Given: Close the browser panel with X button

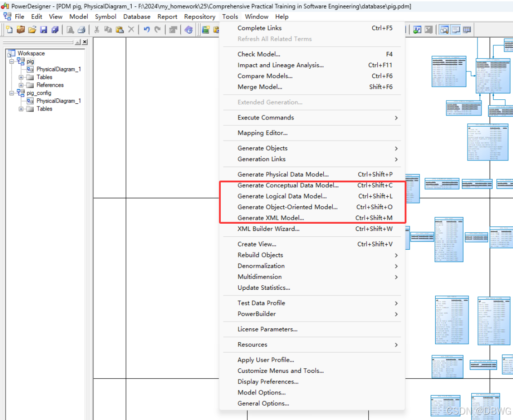Looking at the screenshot, I should point(85,42).
